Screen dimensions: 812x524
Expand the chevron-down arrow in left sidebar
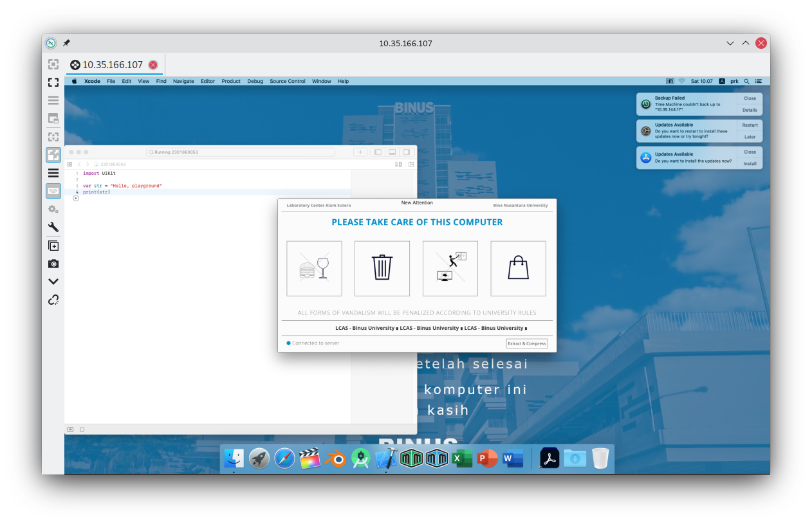53,282
